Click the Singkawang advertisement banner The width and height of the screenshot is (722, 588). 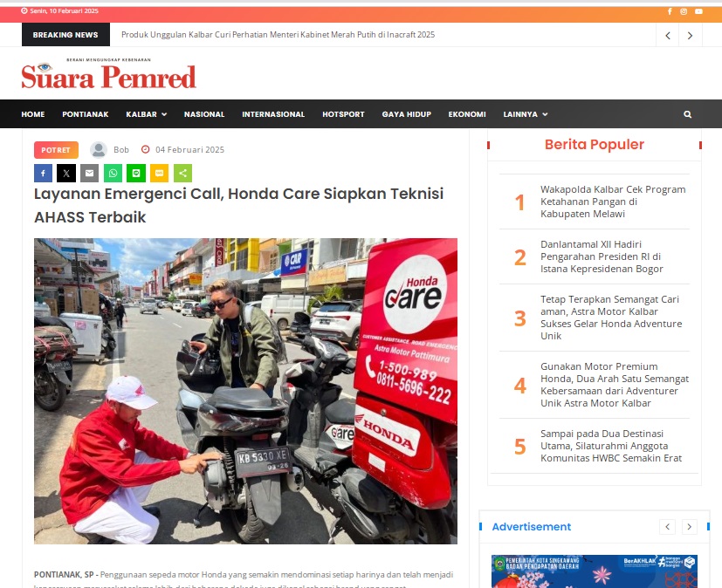(594, 571)
